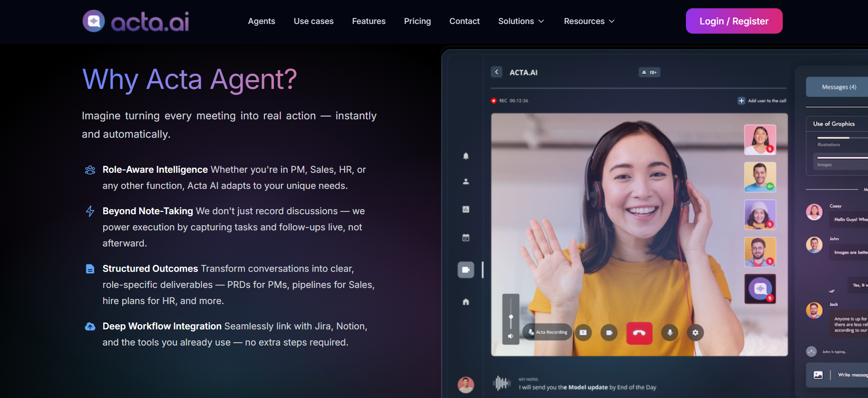Click the attach image icon in message box
The image size is (868, 398).
click(x=818, y=375)
